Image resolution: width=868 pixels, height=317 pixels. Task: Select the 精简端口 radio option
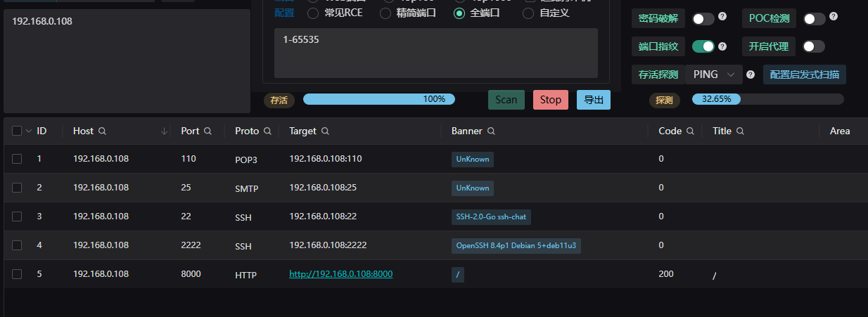(x=385, y=13)
